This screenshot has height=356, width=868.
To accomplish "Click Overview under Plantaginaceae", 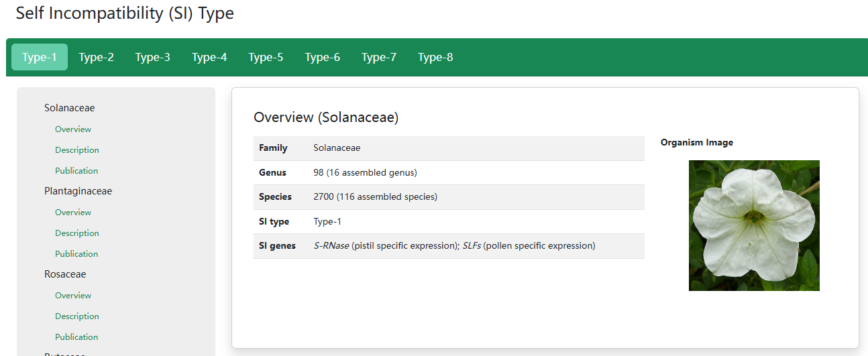I will pyautogui.click(x=73, y=213).
